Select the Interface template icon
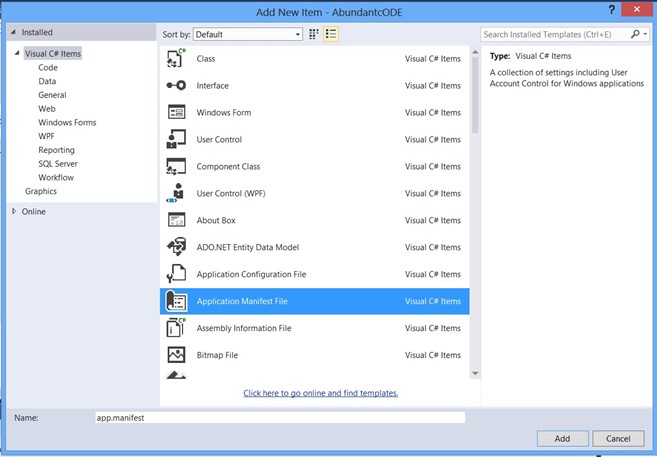Viewport: 657px width, 457px height. coord(176,85)
